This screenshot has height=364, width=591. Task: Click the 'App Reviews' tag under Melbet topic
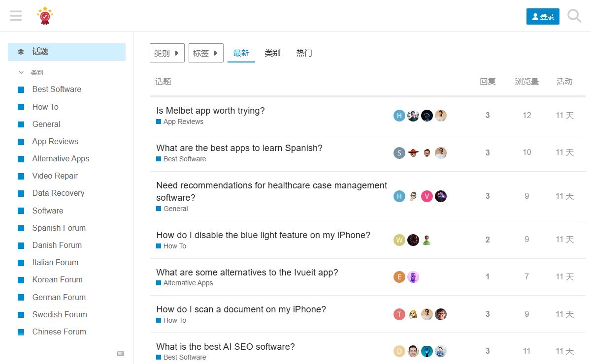(183, 121)
